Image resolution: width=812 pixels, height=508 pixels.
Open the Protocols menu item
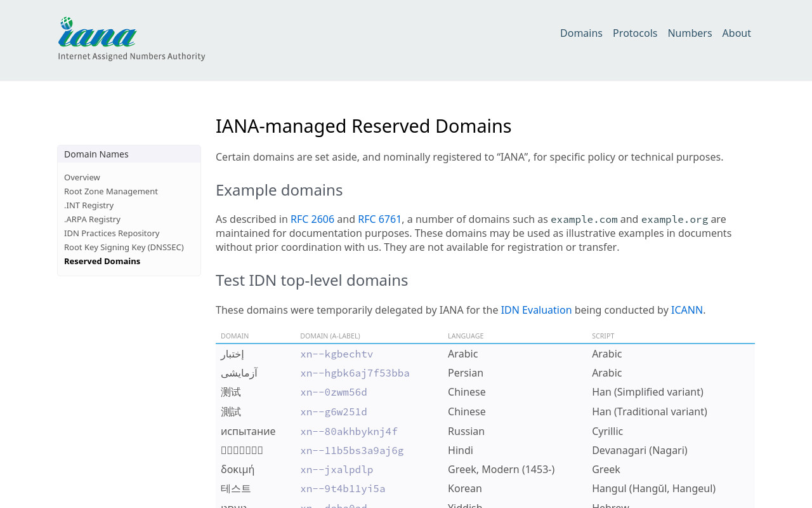tap(635, 33)
